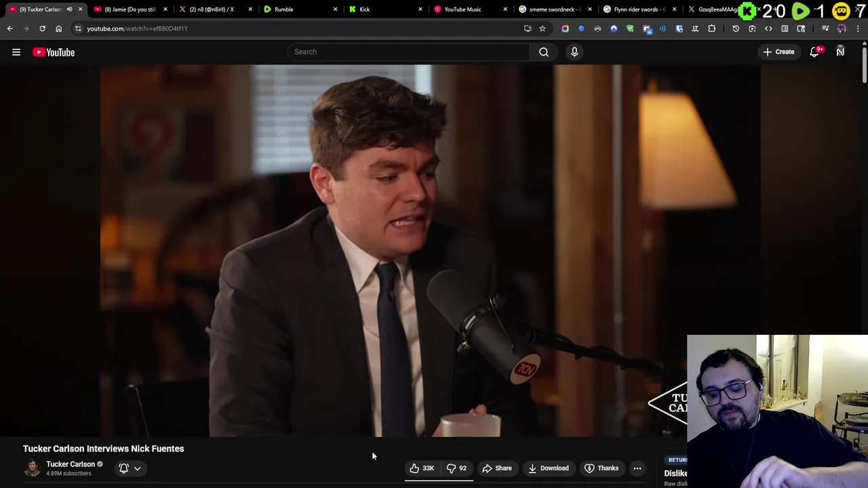This screenshot has width=868, height=488.
Task: Open the Tucker Carlson channel name link
Action: point(71,464)
